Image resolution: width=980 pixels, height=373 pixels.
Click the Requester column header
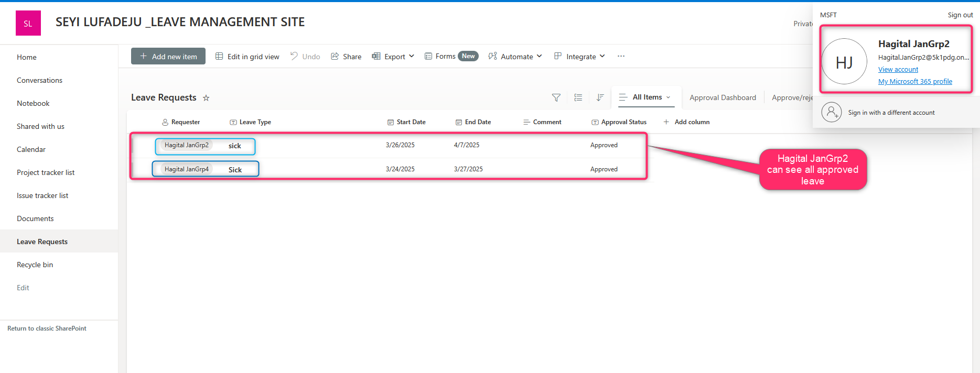point(181,122)
